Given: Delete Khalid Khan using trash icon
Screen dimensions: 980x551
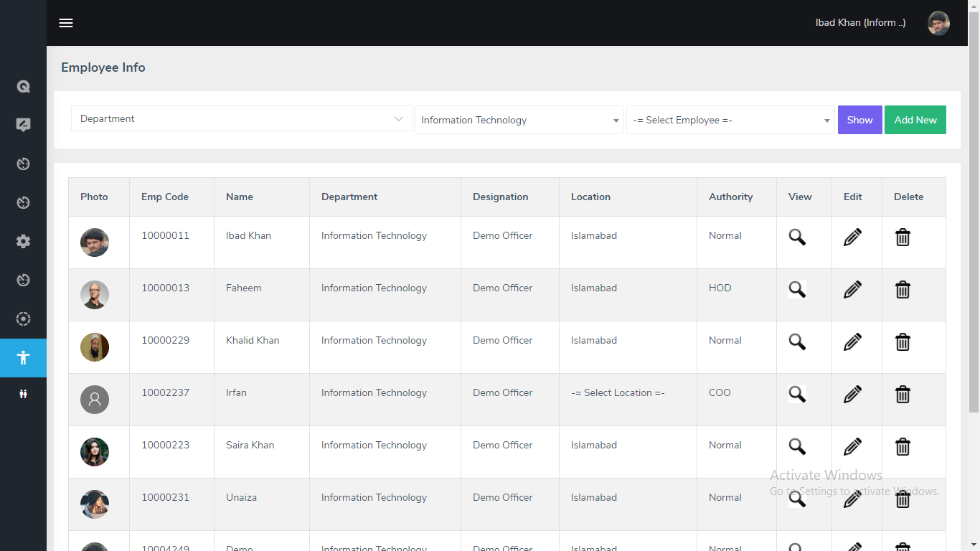Looking at the screenshot, I should point(903,342).
